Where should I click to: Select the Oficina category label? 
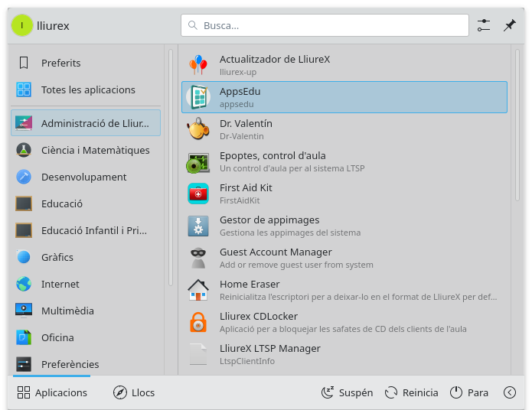pos(57,337)
